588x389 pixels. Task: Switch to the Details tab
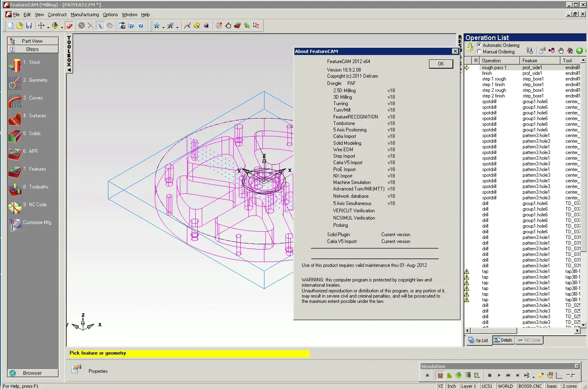pyautogui.click(x=503, y=340)
